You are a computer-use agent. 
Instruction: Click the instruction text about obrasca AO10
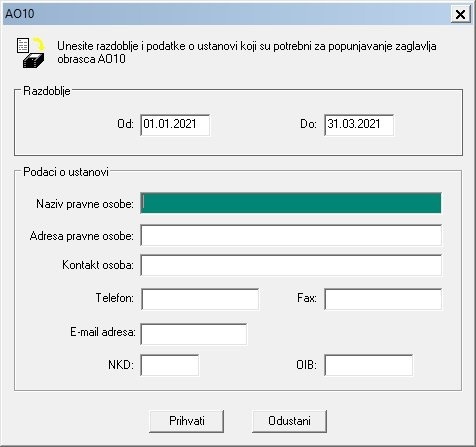(x=247, y=52)
